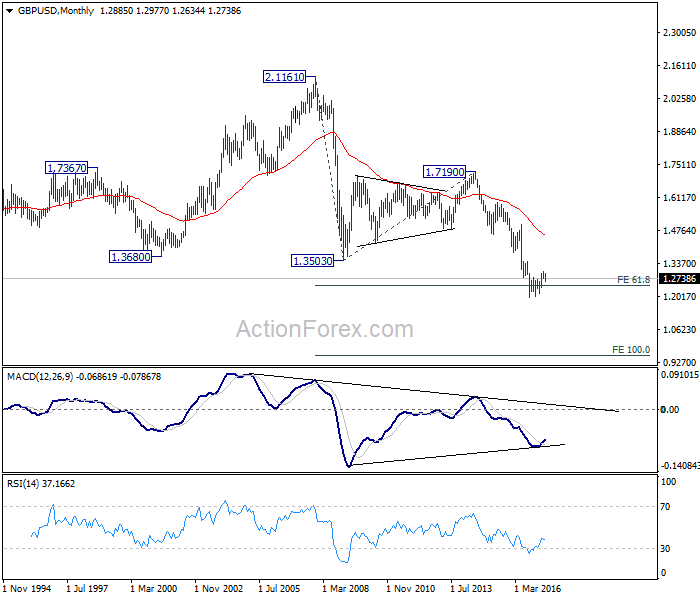Click the RSI 70 level axis label
700x600 pixels.
[x=665, y=507]
